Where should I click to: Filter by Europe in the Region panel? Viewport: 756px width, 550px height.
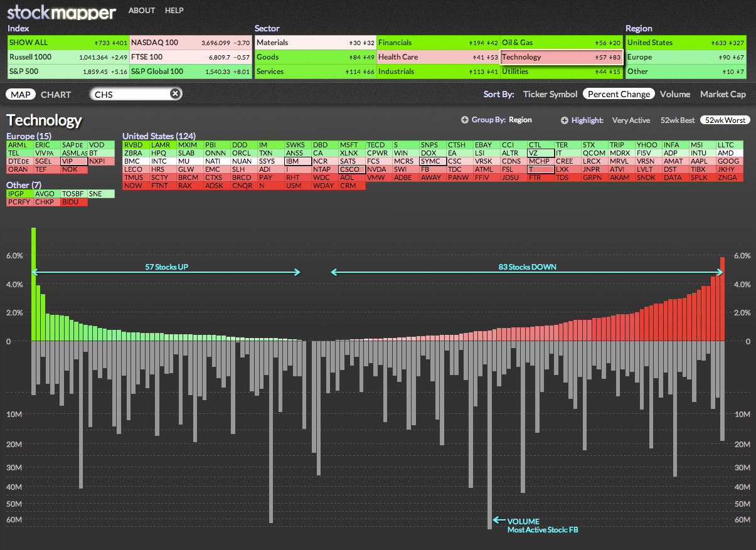[686, 57]
